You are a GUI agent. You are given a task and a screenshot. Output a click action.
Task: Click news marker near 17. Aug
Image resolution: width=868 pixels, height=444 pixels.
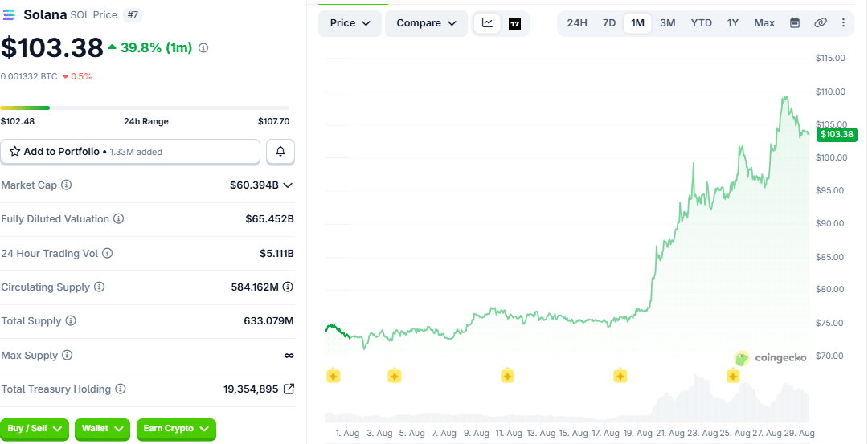(620, 376)
